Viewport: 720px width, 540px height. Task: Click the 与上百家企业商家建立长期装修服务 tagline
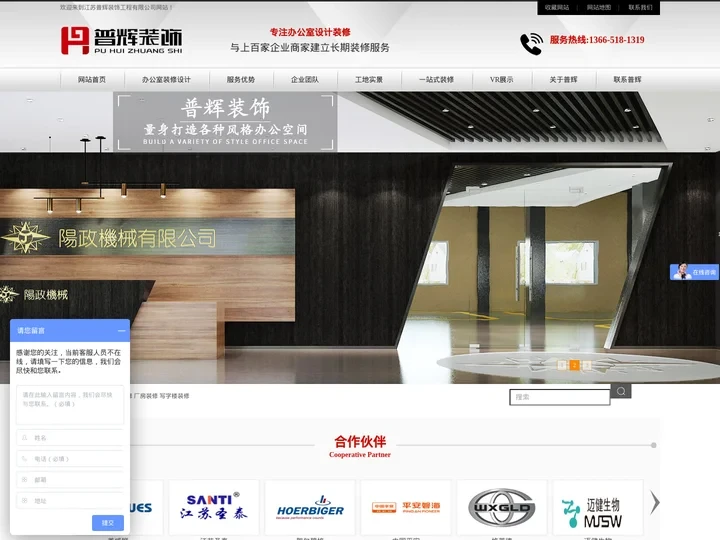(x=310, y=47)
